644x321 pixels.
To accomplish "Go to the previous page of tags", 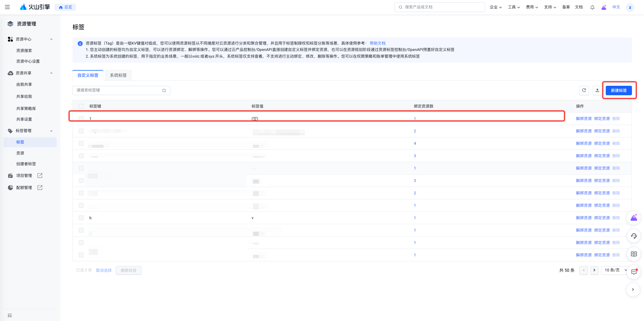I will click(584, 270).
